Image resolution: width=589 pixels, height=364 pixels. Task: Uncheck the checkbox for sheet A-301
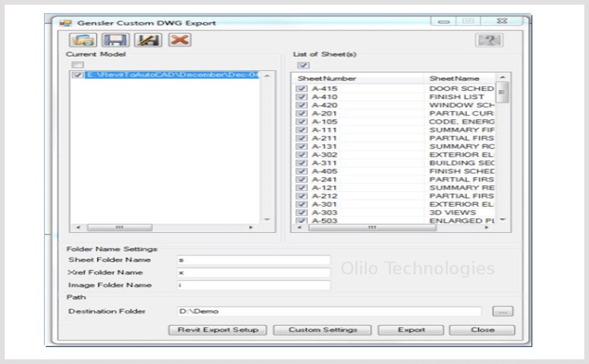click(x=301, y=204)
